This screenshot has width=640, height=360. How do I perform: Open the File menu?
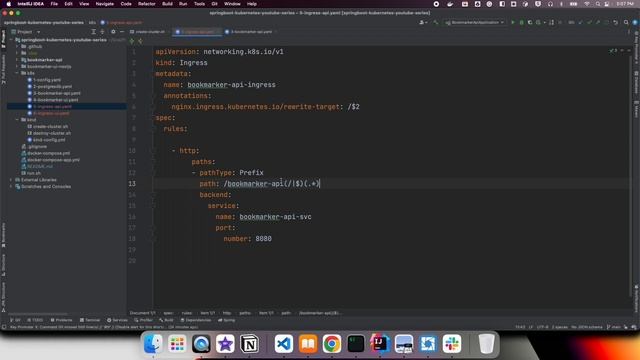(54, 4)
